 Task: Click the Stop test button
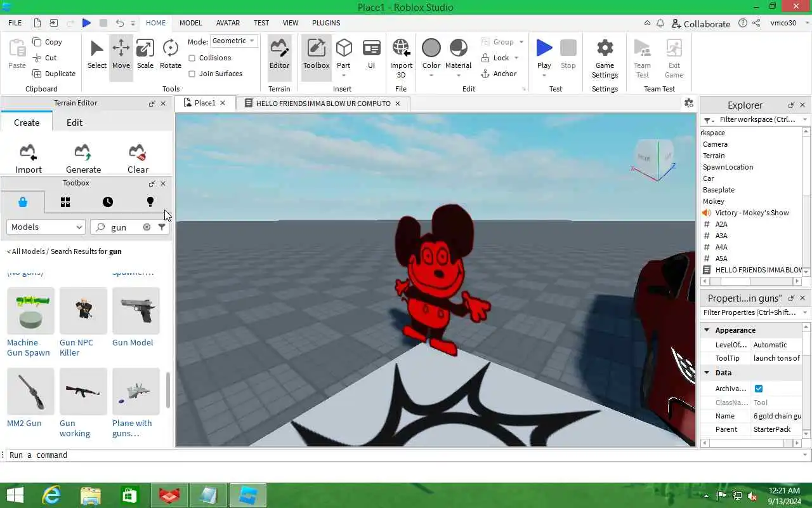point(568,55)
